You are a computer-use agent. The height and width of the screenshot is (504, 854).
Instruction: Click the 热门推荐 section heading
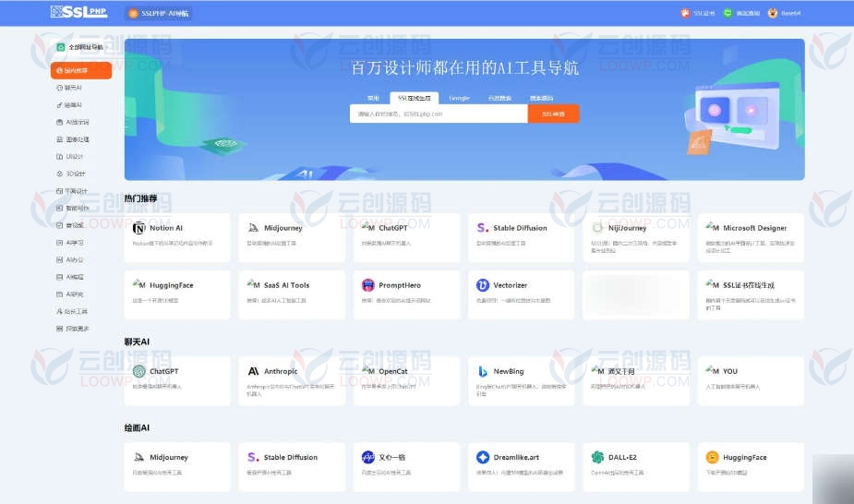coord(140,198)
